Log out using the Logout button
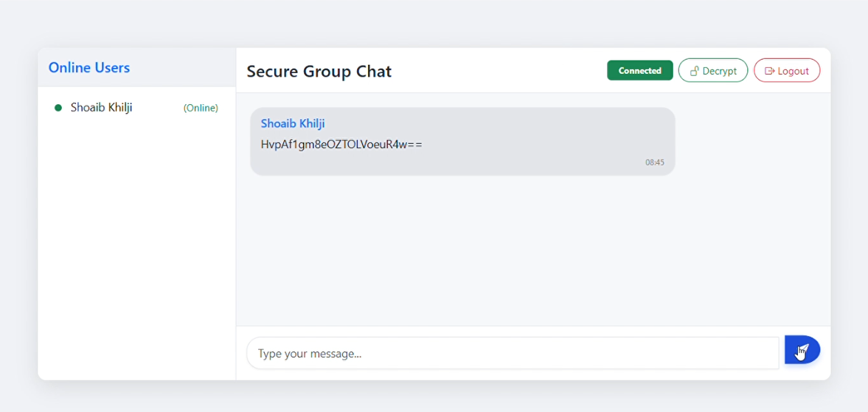Screen dimensions: 868x412 click(x=787, y=70)
